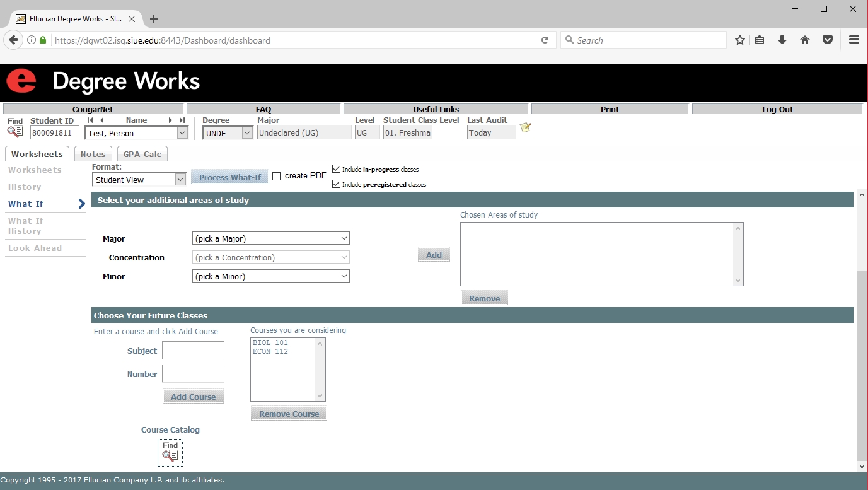868x490 pixels.
Task: Open the browser downloads arrow icon
Action: [782, 40]
